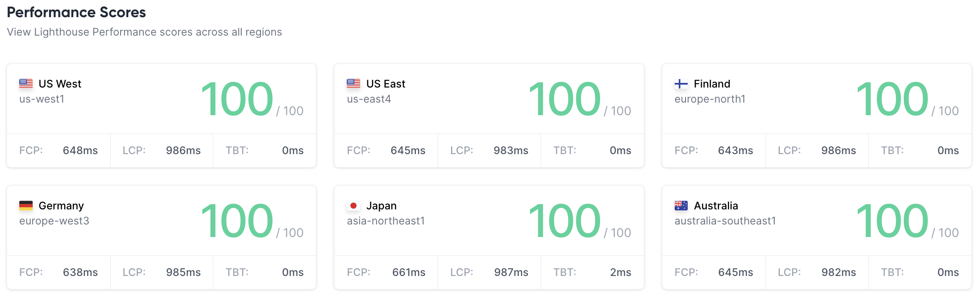Click the US West flag icon
Screen dimensions: 980x299
coord(26,84)
